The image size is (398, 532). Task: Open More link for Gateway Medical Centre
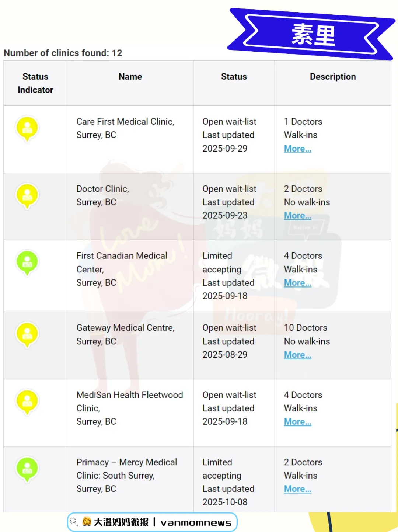(297, 355)
